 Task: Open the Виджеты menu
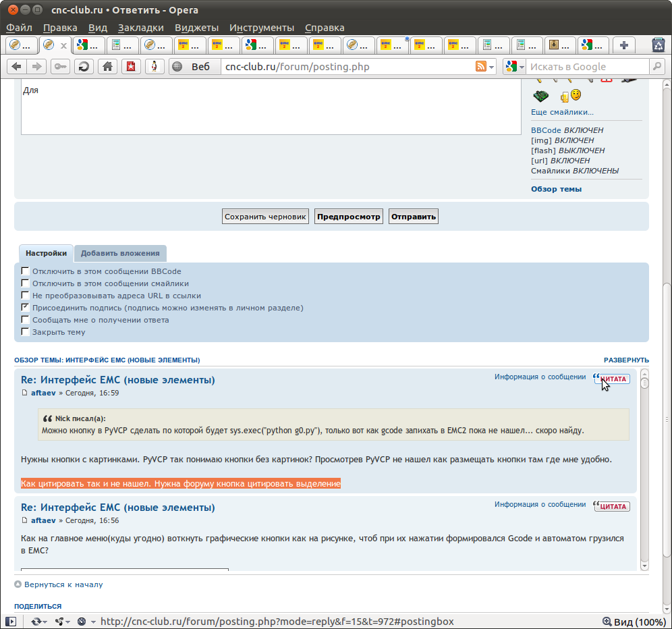(x=197, y=28)
